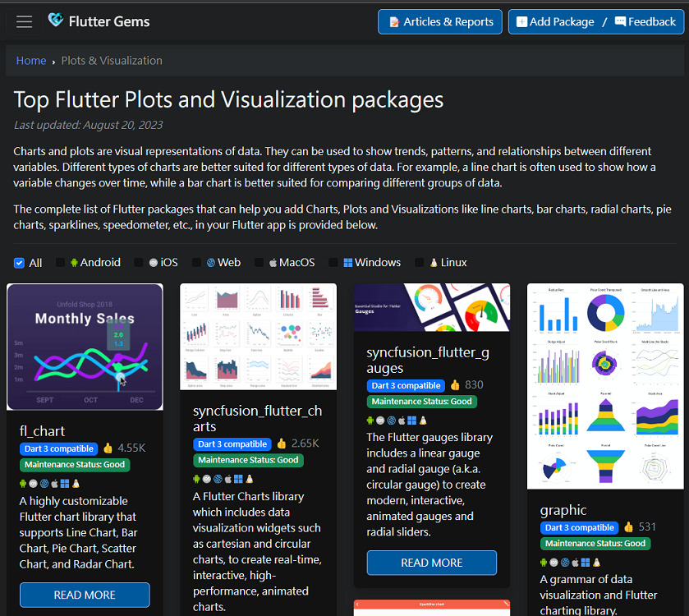
Task: Click the 'Last updated: August 20, 2023' text
Action: tap(89, 125)
